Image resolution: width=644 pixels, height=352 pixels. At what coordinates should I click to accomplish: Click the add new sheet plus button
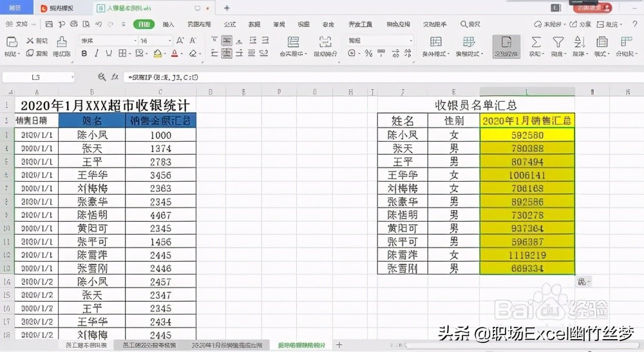click(339, 345)
